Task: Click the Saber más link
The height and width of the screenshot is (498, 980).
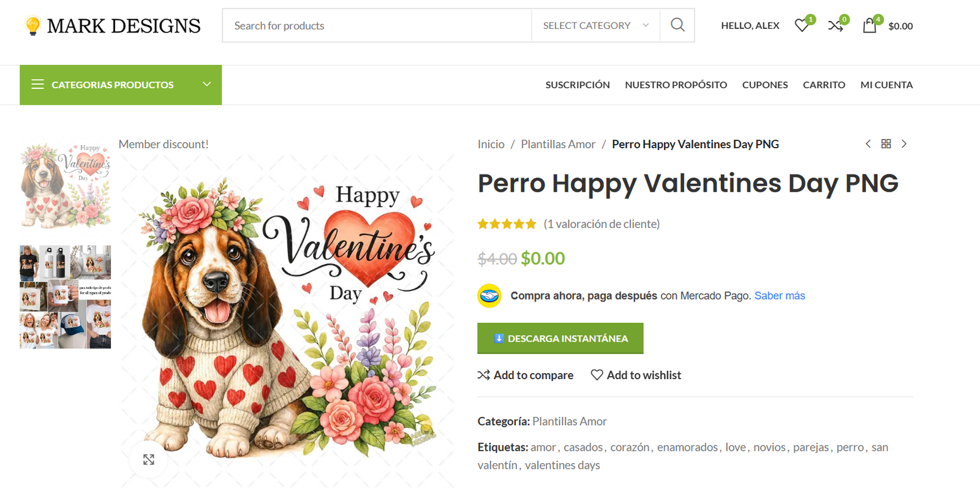Action: 780,296
